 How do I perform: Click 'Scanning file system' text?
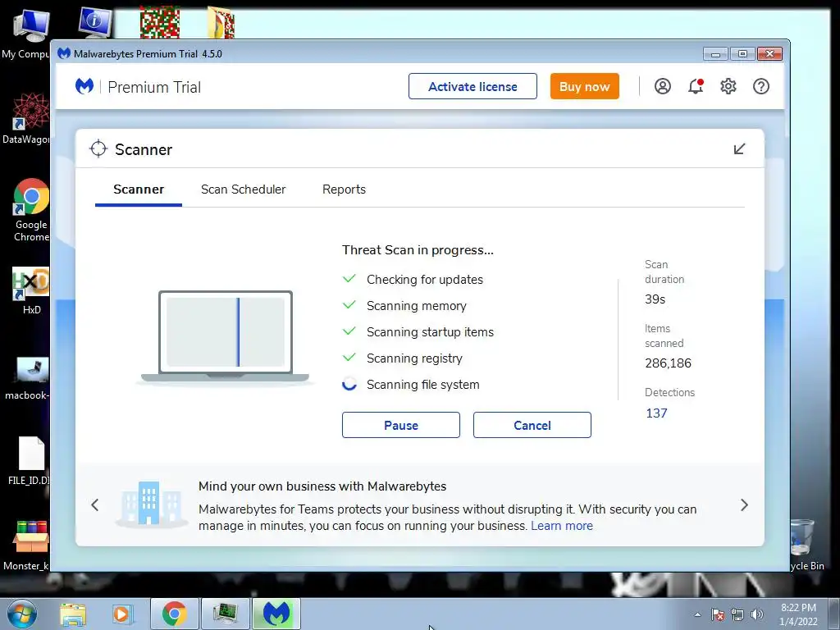point(423,385)
